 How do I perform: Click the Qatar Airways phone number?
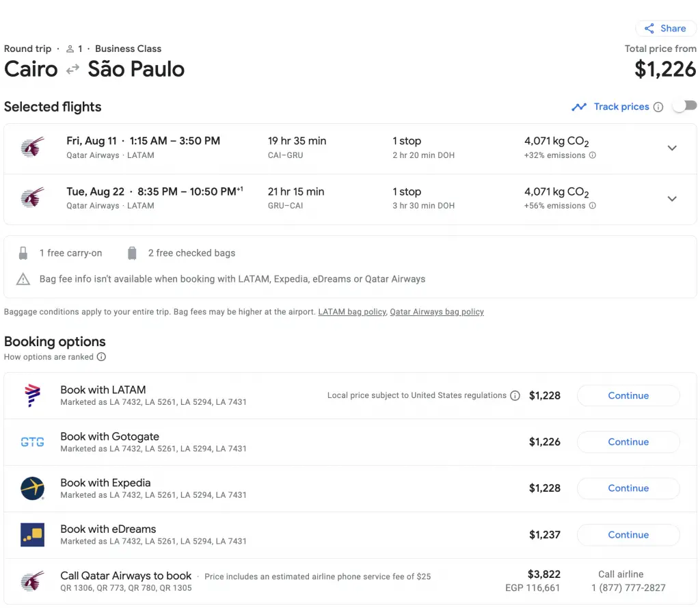click(x=628, y=587)
